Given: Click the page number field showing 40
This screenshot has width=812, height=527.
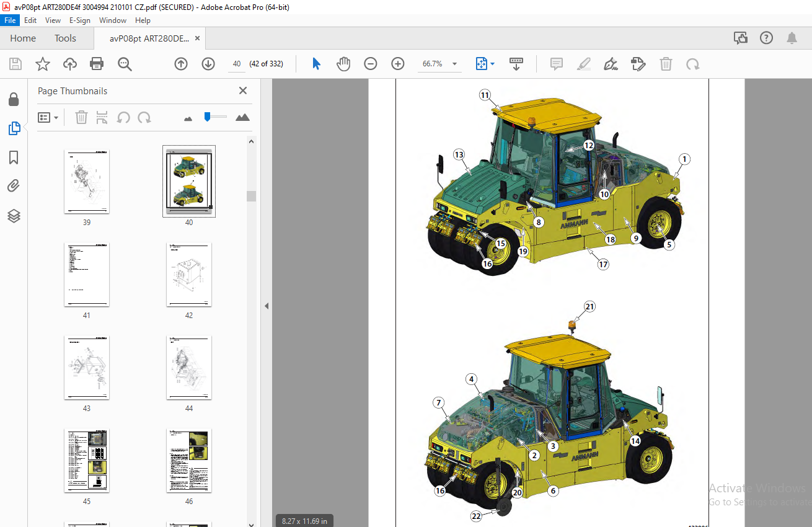Looking at the screenshot, I should 237,64.
